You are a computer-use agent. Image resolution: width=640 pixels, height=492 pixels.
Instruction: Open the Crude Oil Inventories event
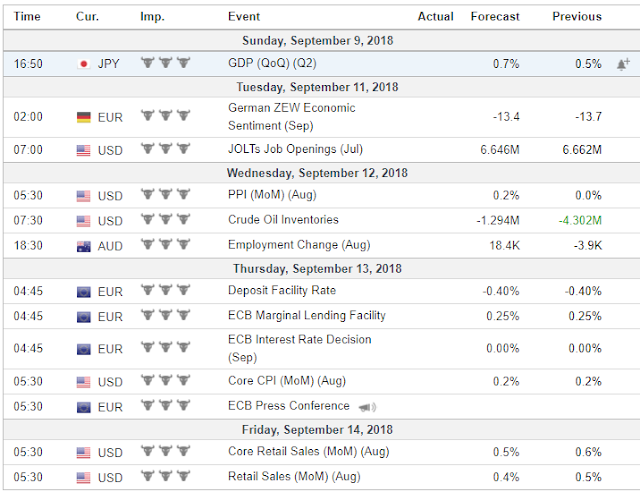283,220
